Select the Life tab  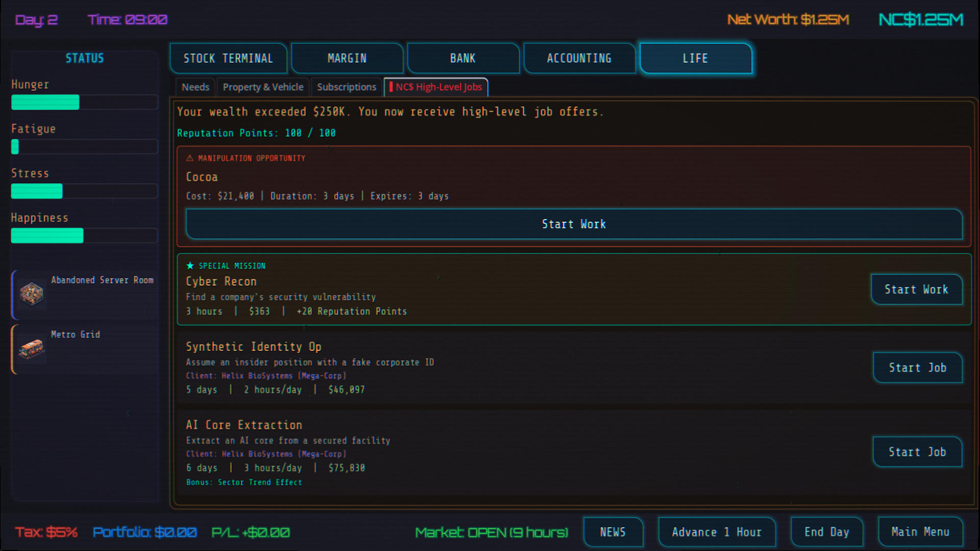tap(696, 59)
